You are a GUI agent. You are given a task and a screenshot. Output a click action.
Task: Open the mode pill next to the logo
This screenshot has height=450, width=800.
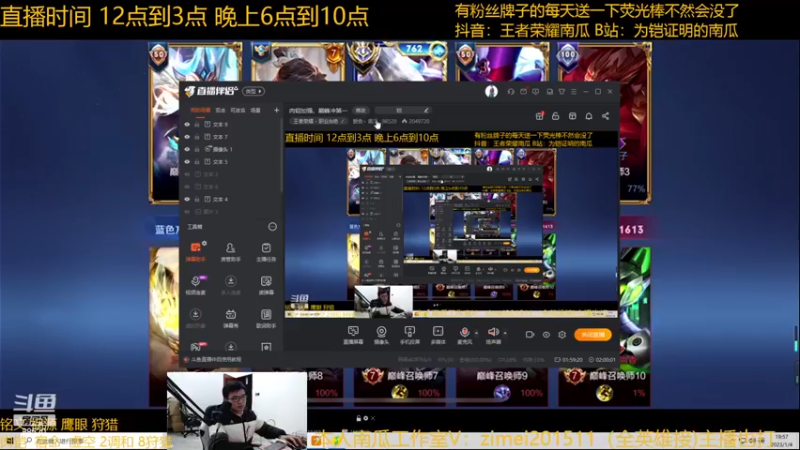pos(253,91)
